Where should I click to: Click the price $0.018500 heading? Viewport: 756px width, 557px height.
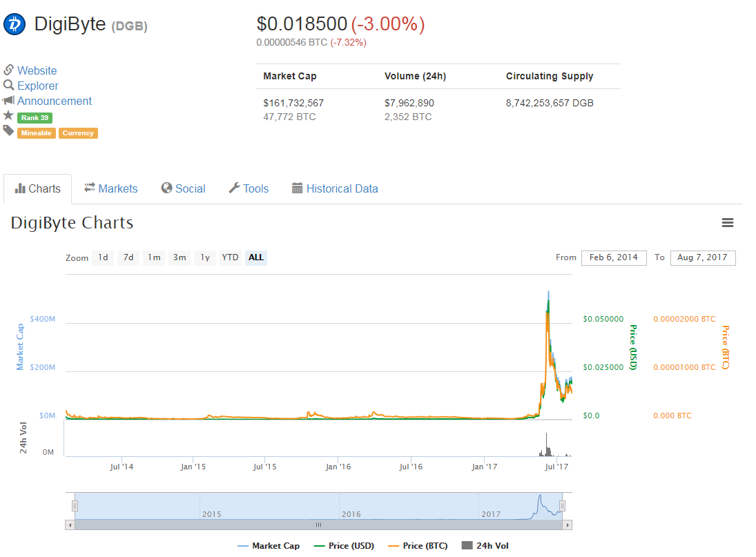pyautogui.click(x=302, y=24)
